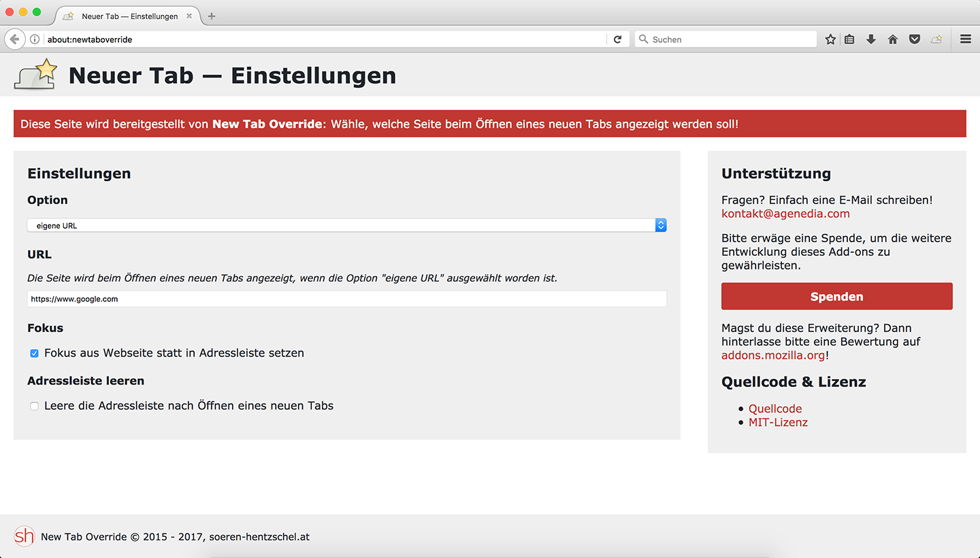Click the New Tab Override toolbar icon
The width and height of the screenshot is (980, 558).
point(937,39)
